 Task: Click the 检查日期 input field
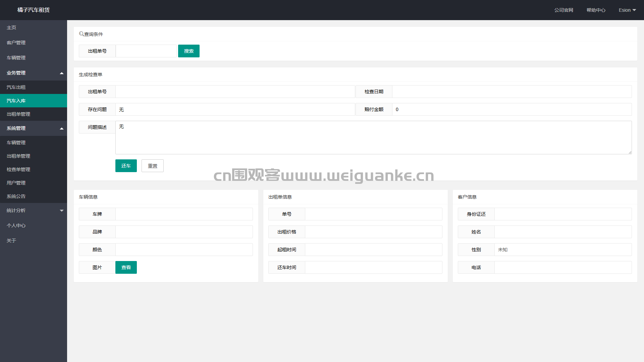(x=512, y=92)
